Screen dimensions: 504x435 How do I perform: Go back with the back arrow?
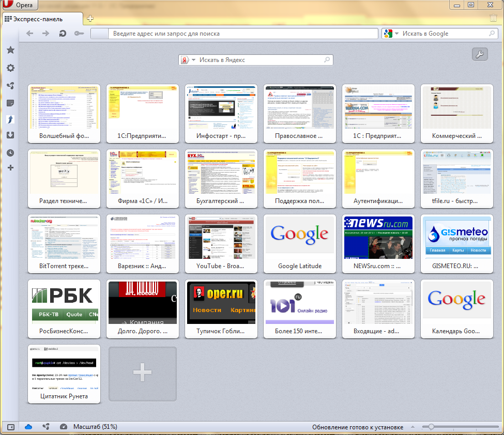(29, 34)
